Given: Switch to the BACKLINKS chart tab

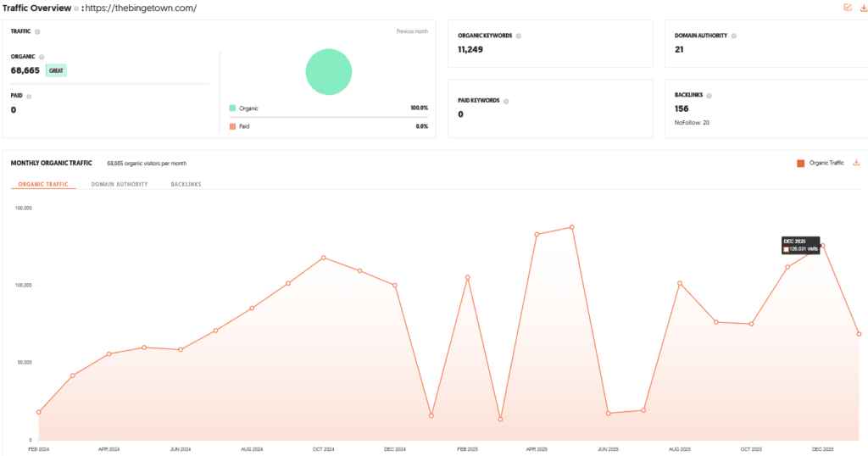Looking at the screenshot, I should 186,184.
